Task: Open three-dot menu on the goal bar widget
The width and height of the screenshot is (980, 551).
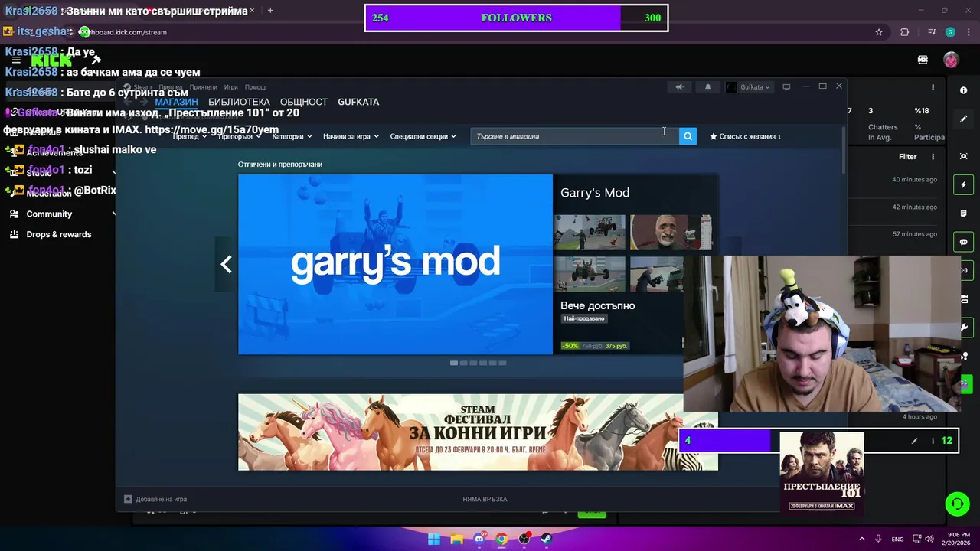Action: coord(933,441)
